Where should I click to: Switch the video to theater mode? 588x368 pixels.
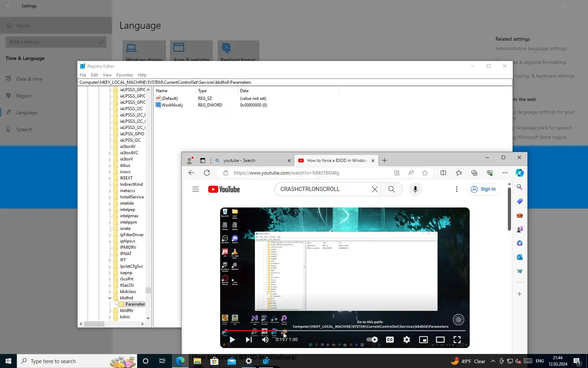click(x=440, y=340)
